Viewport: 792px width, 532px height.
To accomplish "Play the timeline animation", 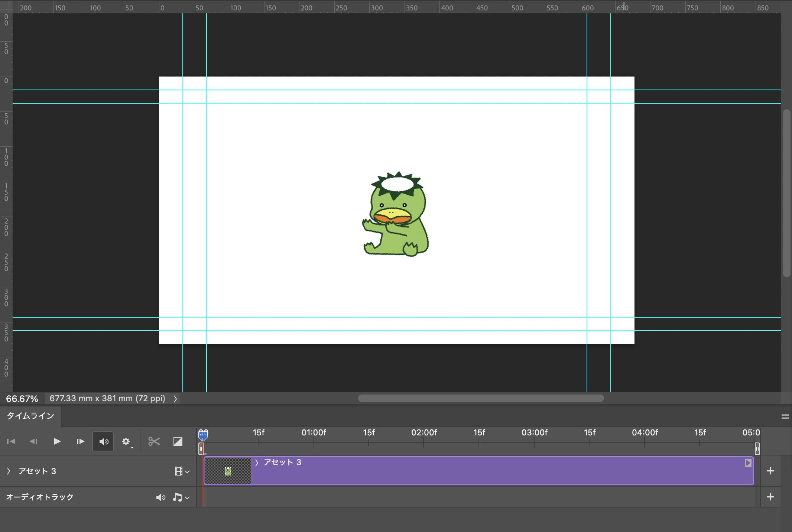I will [57, 441].
